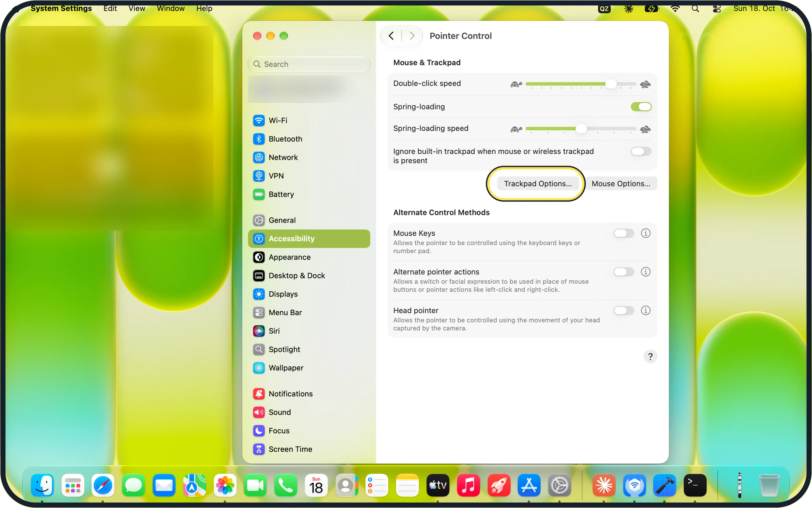Adjust the Spring-loading speed slider
Viewport: 812px width, 508px height.
point(581,129)
